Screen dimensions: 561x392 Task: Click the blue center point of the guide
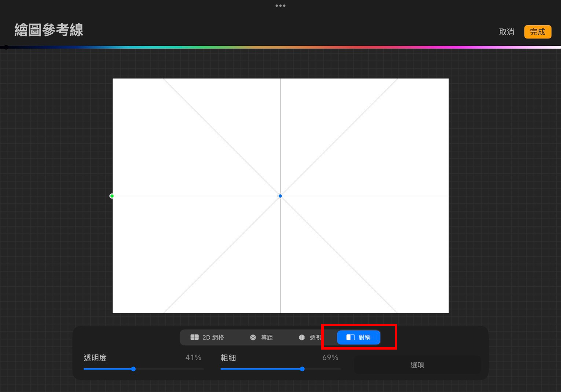pos(280,196)
